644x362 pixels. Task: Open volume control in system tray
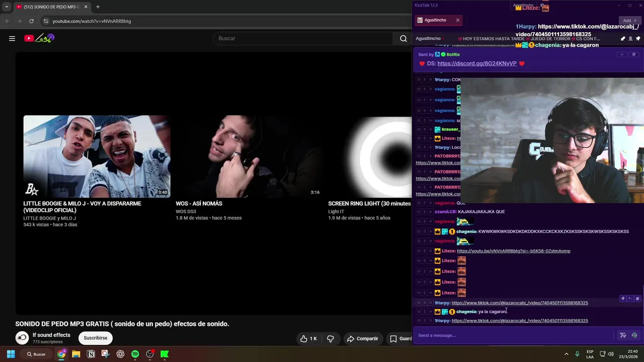[610, 354]
